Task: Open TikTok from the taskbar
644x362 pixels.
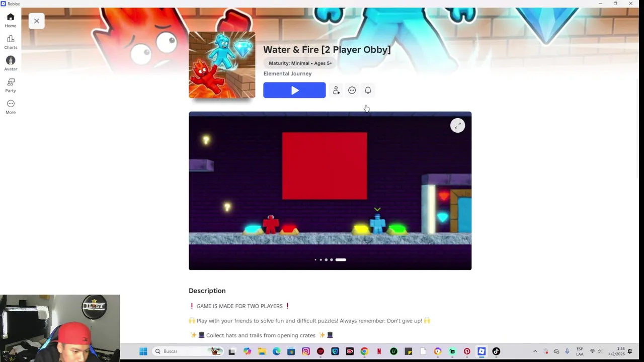Action: pos(496,351)
